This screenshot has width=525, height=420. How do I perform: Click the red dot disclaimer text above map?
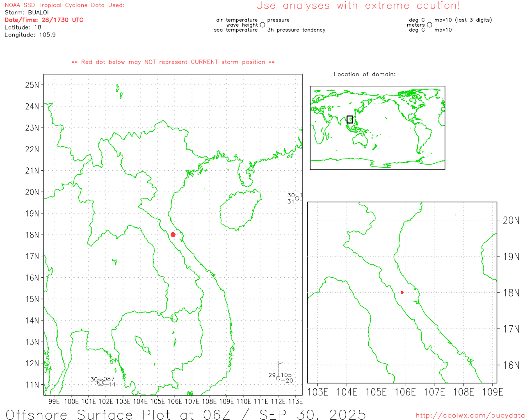click(x=173, y=62)
